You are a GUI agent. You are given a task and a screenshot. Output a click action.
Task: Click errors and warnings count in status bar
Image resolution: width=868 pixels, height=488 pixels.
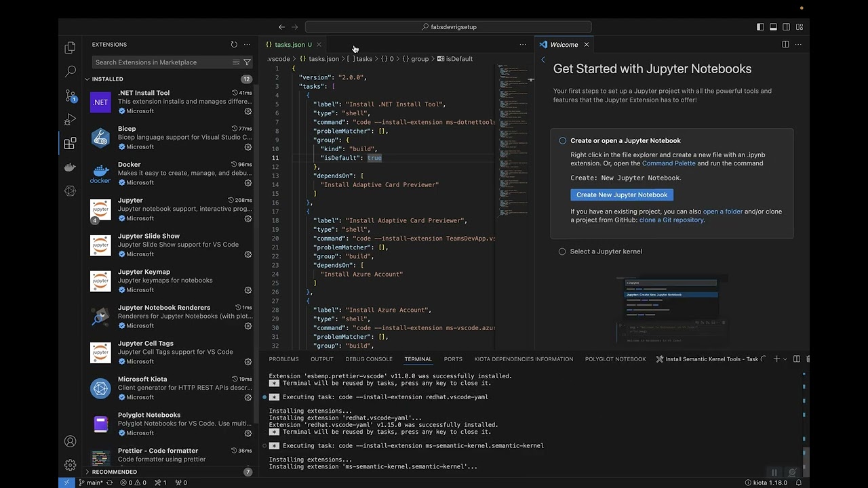click(133, 483)
